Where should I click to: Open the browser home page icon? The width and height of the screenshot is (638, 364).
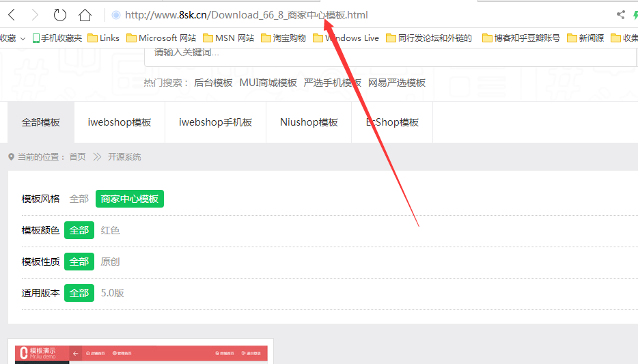point(85,15)
